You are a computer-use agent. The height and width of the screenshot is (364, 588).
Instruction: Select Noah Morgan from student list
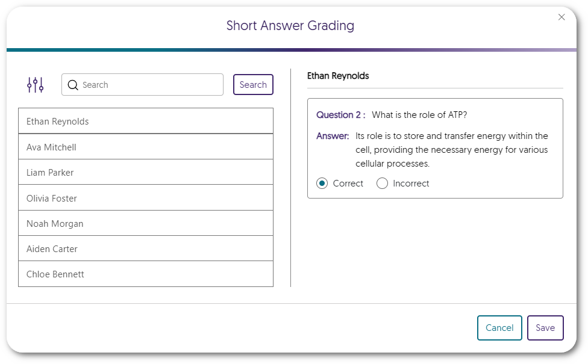pyautogui.click(x=146, y=224)
